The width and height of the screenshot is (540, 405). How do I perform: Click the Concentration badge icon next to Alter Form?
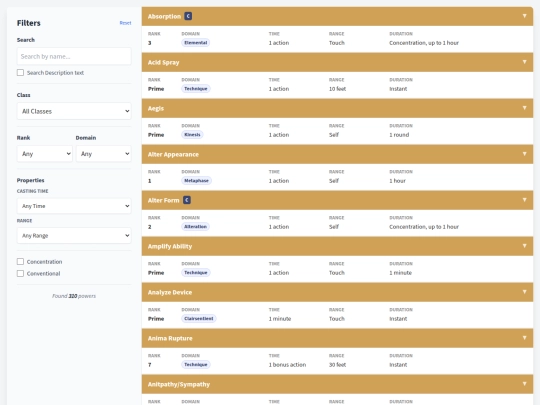187,200
